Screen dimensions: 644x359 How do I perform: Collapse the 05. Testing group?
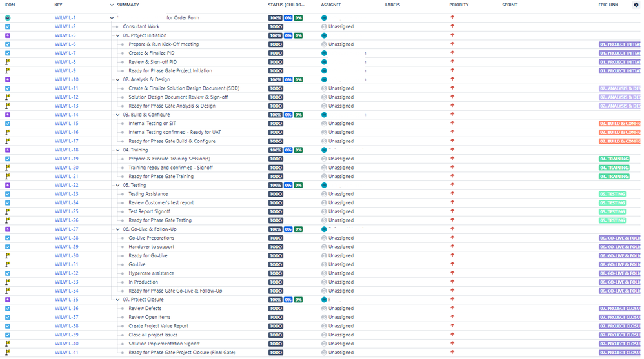117,186
